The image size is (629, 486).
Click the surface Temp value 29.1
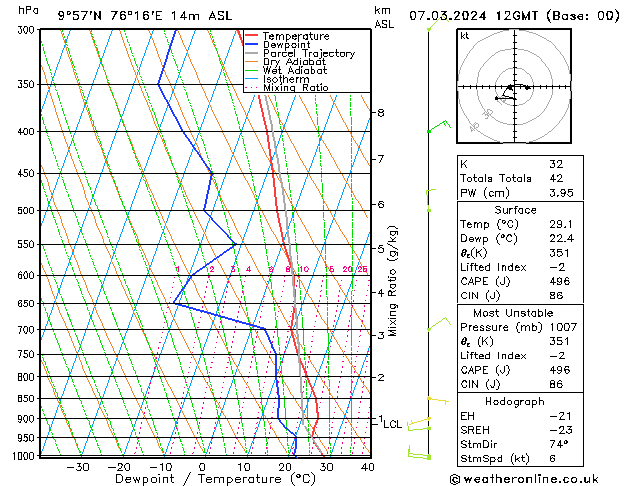pyautogui.click(x=561, y=224)
